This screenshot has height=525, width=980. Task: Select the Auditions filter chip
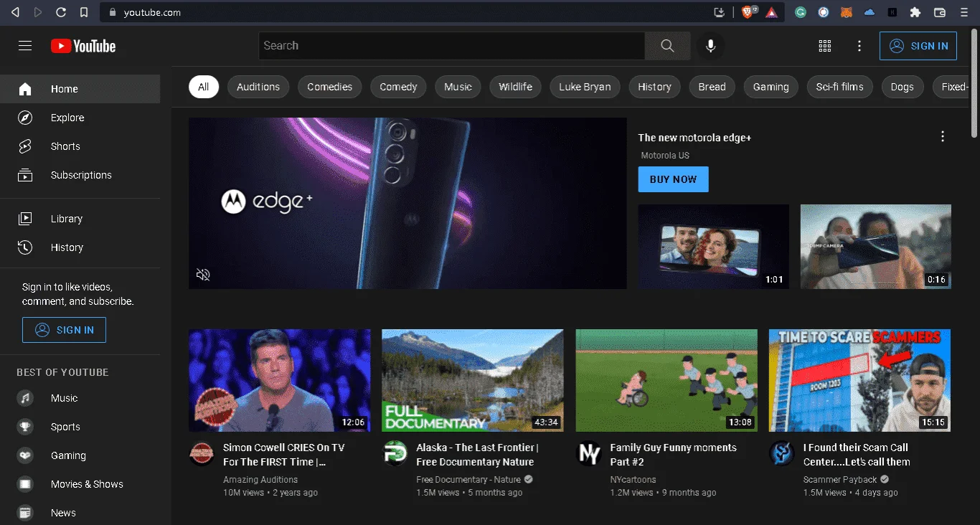258,87
